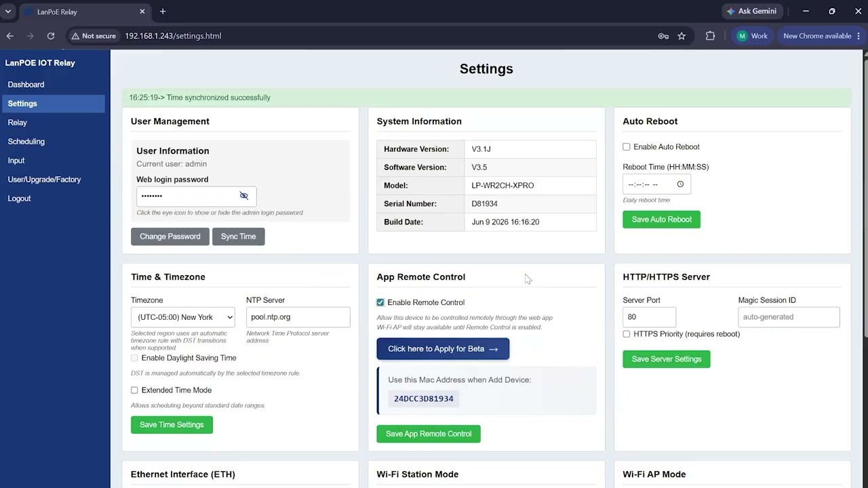Click New Chrome available update chip

click(821, 36)
